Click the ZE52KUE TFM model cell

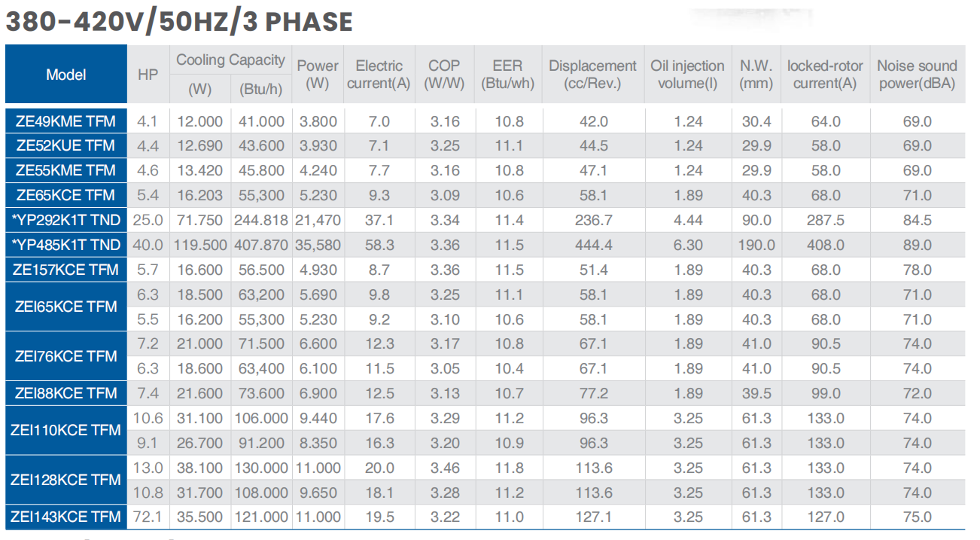[x=66, y=145]
